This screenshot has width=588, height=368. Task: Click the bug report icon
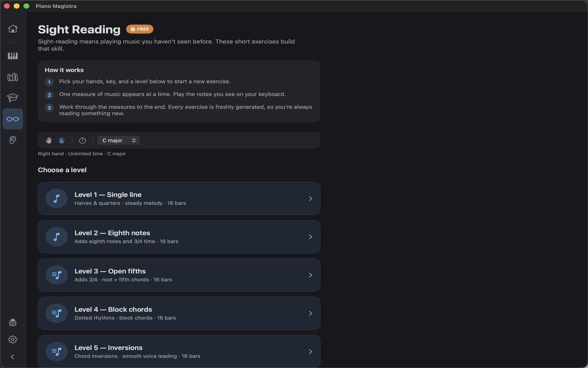13,323
